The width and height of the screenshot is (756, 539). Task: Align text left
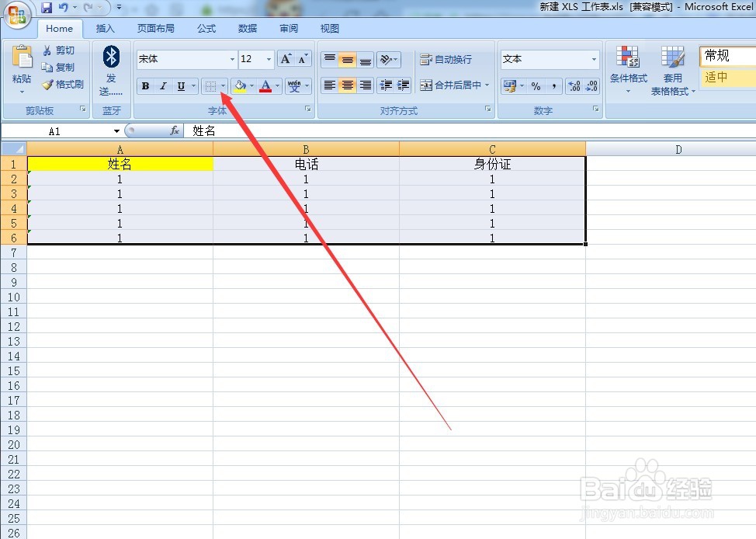click(330, 85)
